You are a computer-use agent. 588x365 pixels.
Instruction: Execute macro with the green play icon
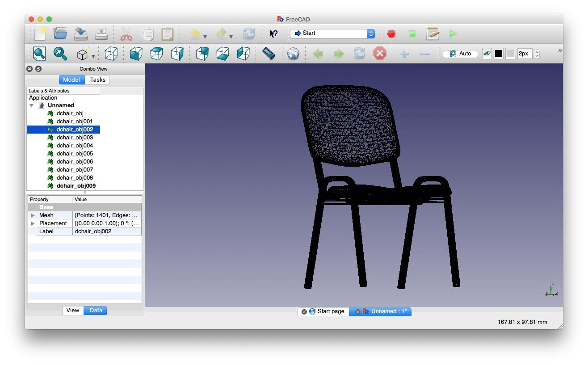pyautogui.click(x=453, y=34)
